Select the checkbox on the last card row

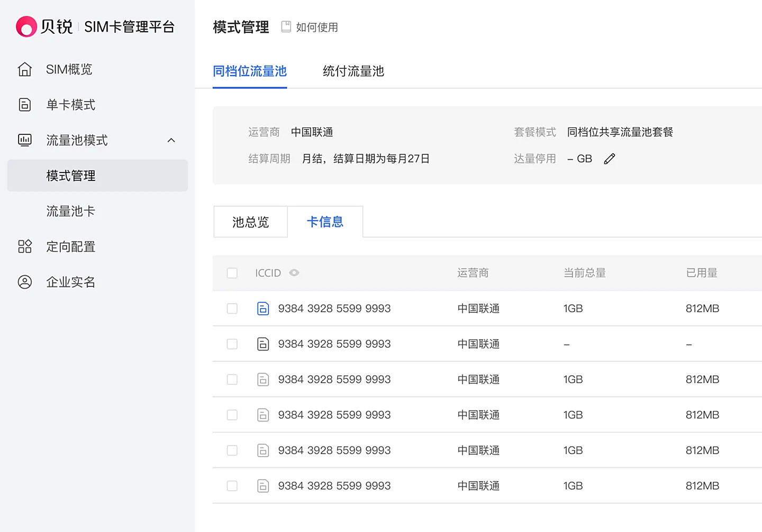pos(232,486)
